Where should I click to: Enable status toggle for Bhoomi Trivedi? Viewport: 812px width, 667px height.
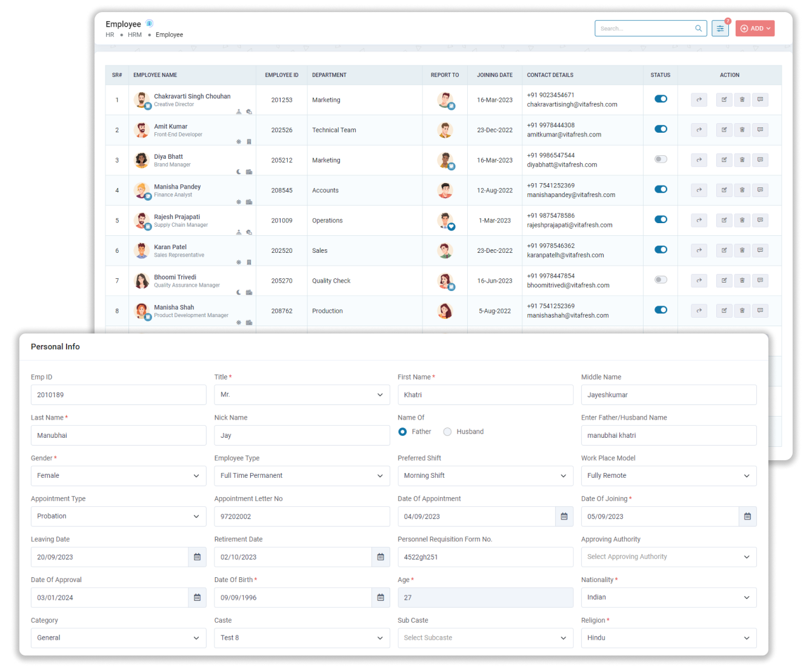[x=661, y=280]
